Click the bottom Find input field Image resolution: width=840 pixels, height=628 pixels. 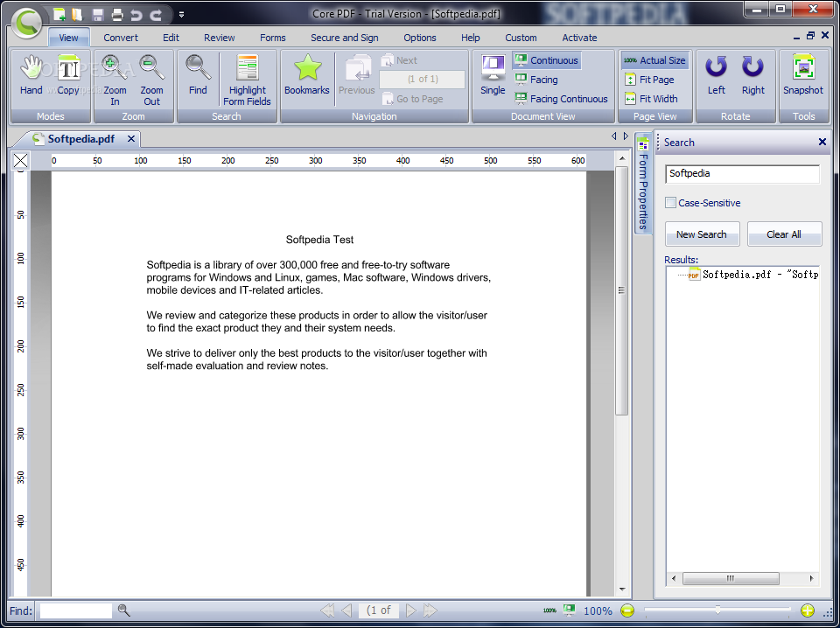pos(75,611)
